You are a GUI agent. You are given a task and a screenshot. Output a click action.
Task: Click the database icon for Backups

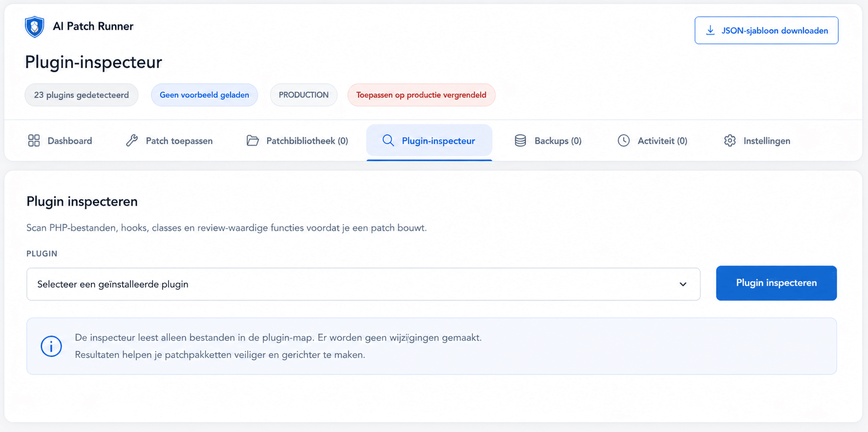(x=520, y=141)
